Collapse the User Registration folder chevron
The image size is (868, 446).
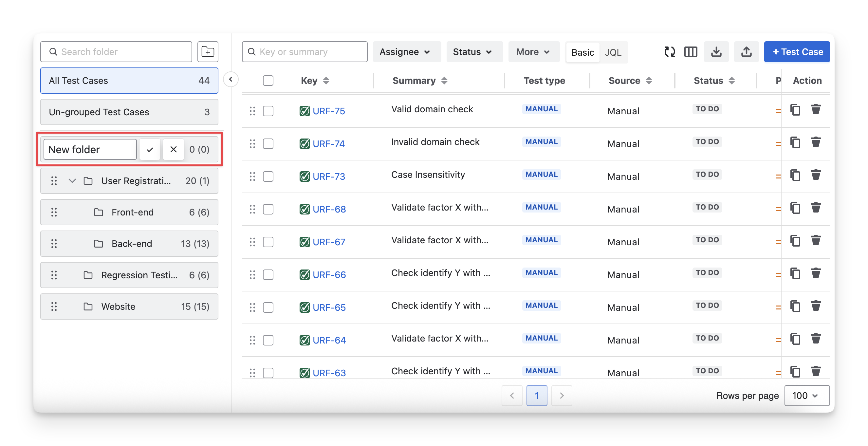[72, 181]
